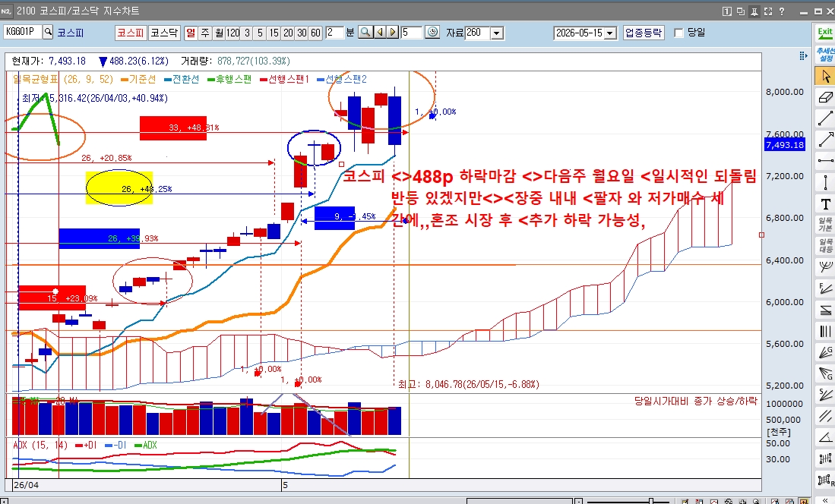Select the Fibonacci fan F tool
Screen dimensions: 835x504
(825, 288)
